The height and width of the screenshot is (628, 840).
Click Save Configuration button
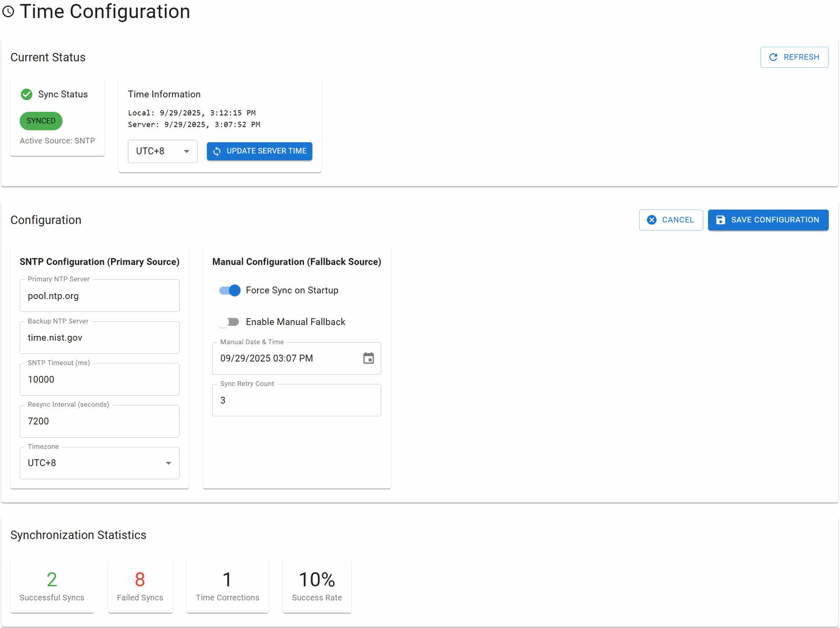768,220
